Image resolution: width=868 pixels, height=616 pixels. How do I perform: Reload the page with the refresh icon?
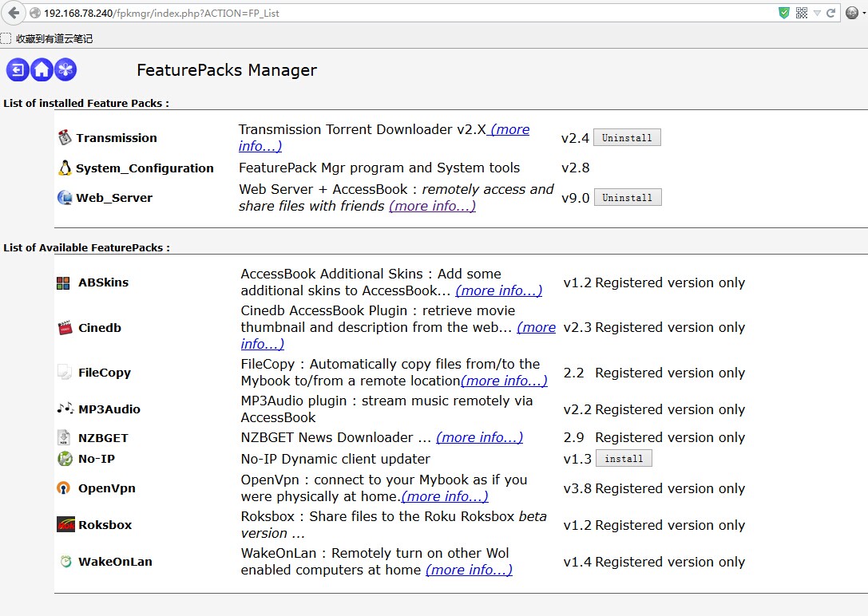coord(831,13)
